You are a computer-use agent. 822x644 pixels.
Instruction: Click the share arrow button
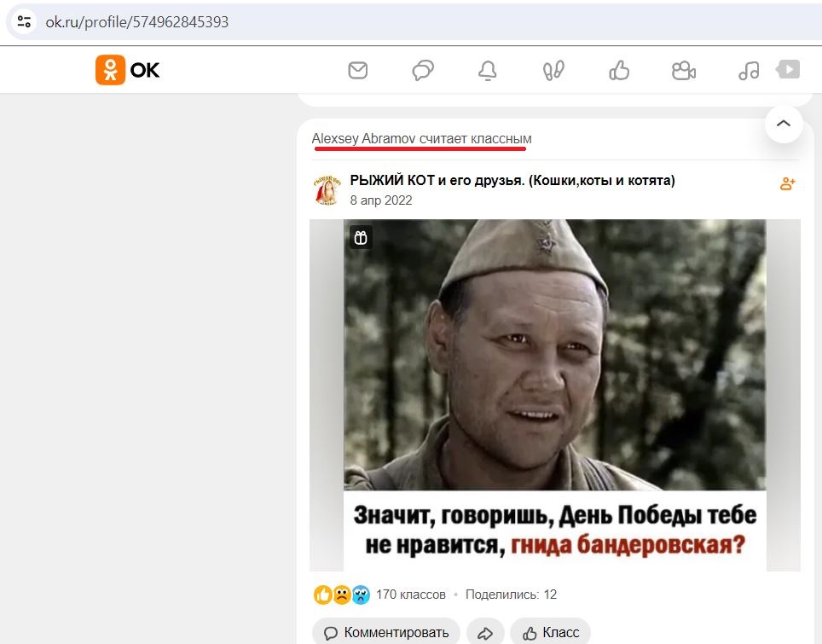(x=485, y=632)
